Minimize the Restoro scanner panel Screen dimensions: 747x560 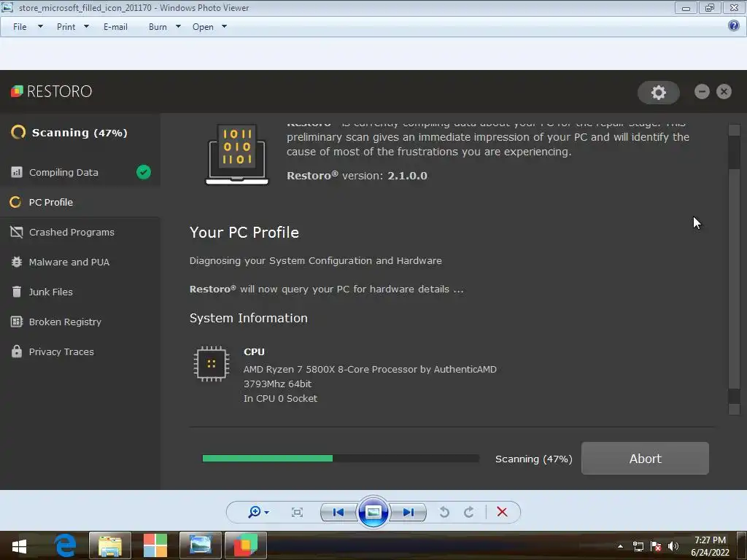tap(702, 91)
